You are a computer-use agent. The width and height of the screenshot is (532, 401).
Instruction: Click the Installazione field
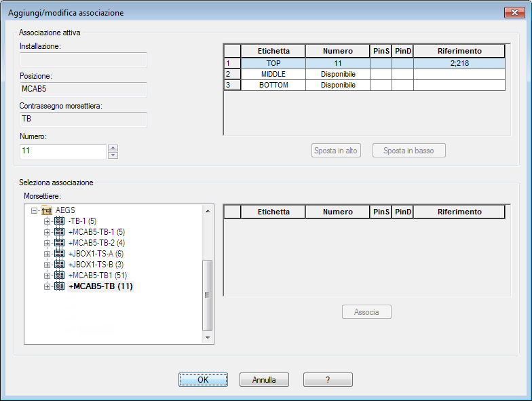[83, 60]
